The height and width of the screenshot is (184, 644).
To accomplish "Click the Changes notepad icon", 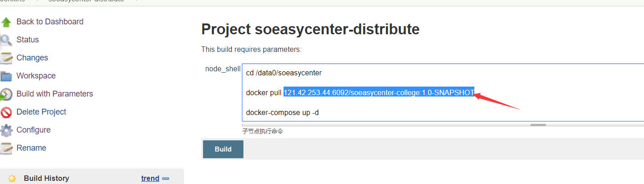I will tap(6, 58).
